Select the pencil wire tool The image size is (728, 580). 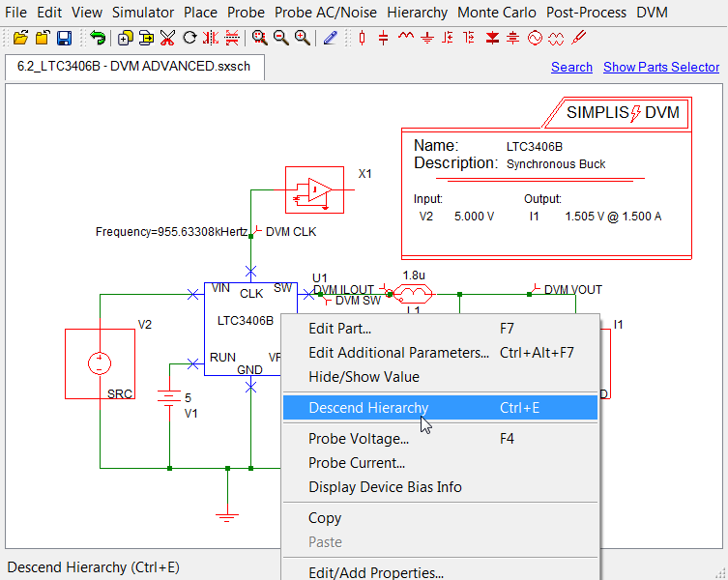tap(331, 38)
